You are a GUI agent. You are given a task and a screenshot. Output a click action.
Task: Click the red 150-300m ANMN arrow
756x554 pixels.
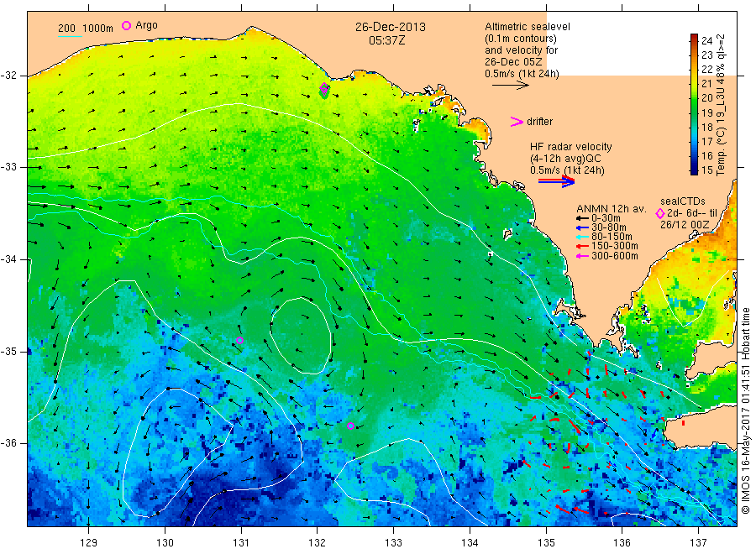pyautogui.click(x=583, y=246)
